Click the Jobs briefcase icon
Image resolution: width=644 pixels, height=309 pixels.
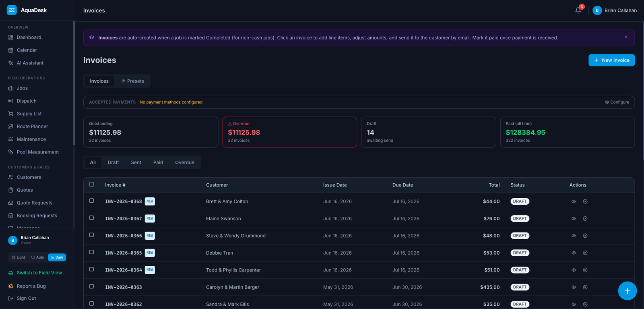click(x=11, y=88)
